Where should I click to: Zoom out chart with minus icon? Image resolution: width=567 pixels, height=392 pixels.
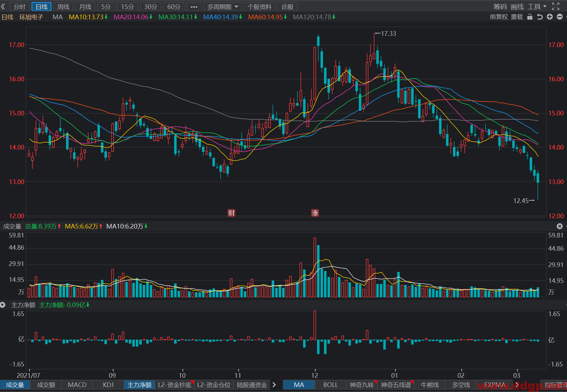tap(560, 17)
